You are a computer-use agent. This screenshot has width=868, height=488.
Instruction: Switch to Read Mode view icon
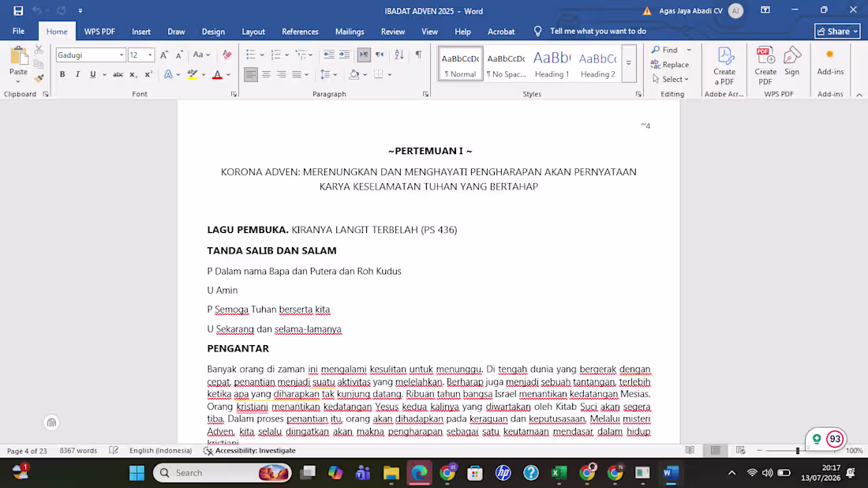(690, 450)
